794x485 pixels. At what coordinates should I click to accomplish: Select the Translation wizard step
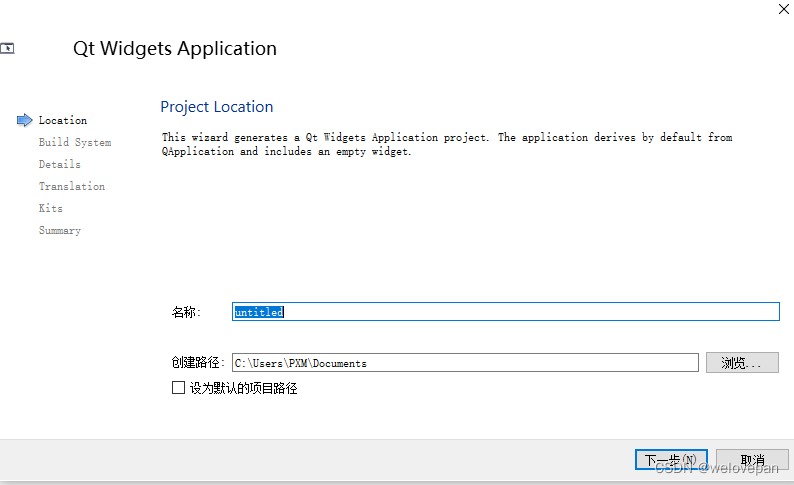pyautogui.click(x=72, y=186)
